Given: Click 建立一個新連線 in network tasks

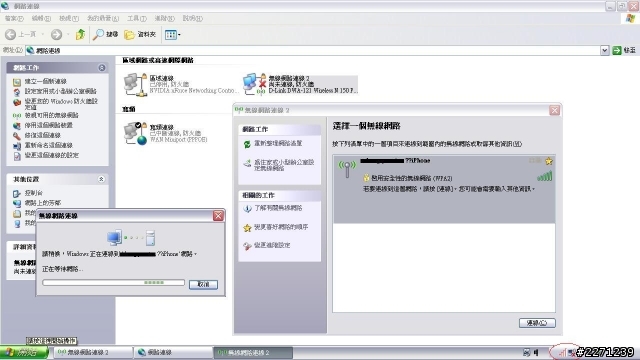Looking at the screenshot, I should (x=46, y=81).
